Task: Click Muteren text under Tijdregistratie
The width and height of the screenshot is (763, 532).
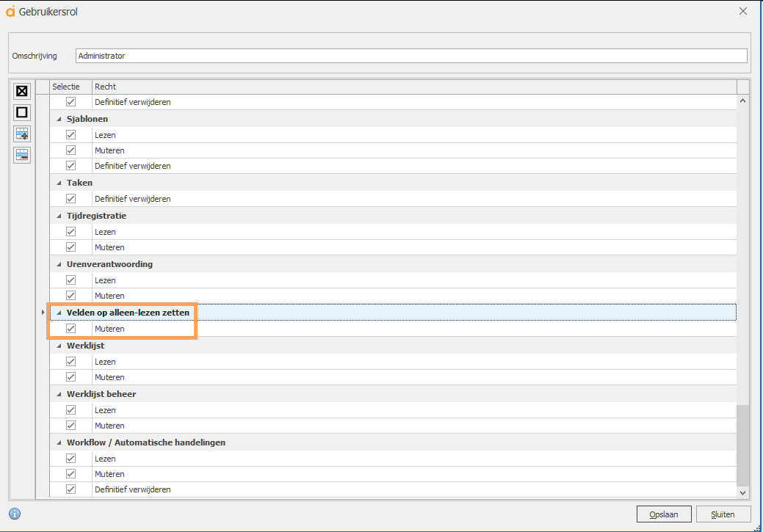Action: 109,247
